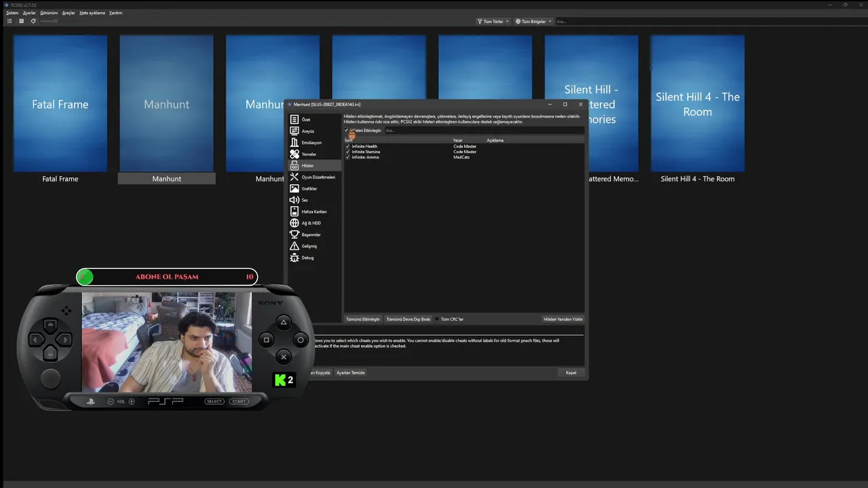The height and width of the screenshot is (488, 868).
Task: Click the Ayarları Temizle button
Action: 351,373
